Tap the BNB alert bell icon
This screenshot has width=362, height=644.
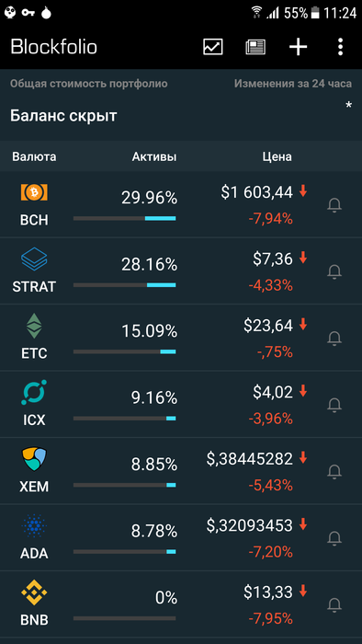point(334,604)
